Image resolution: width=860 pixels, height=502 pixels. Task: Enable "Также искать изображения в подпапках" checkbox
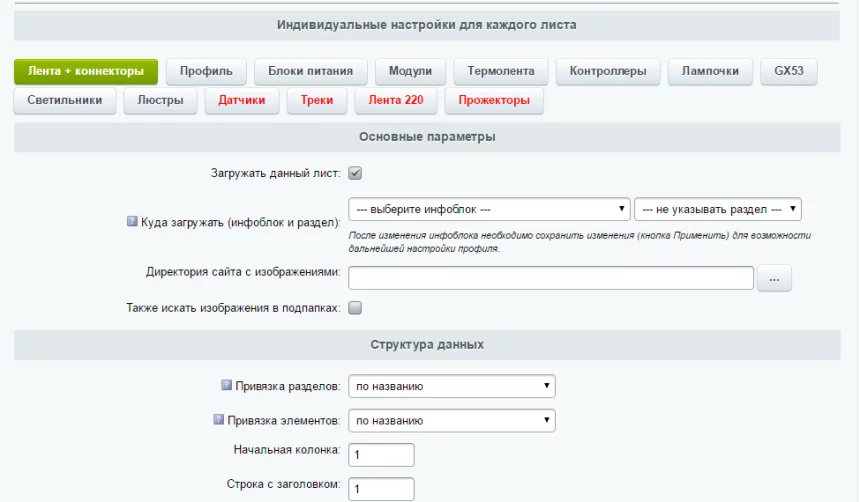(355, 308)
